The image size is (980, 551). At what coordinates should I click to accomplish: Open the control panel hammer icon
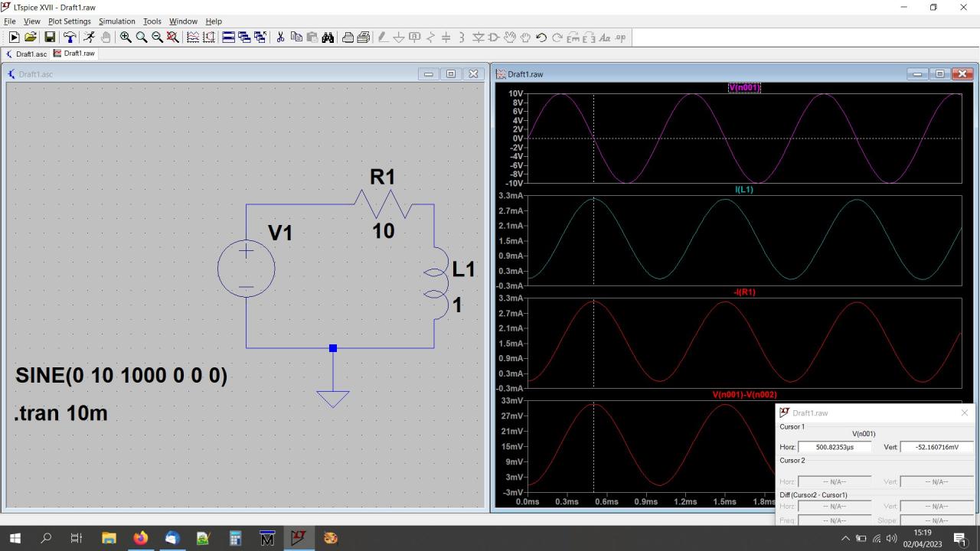coord(70,37)
